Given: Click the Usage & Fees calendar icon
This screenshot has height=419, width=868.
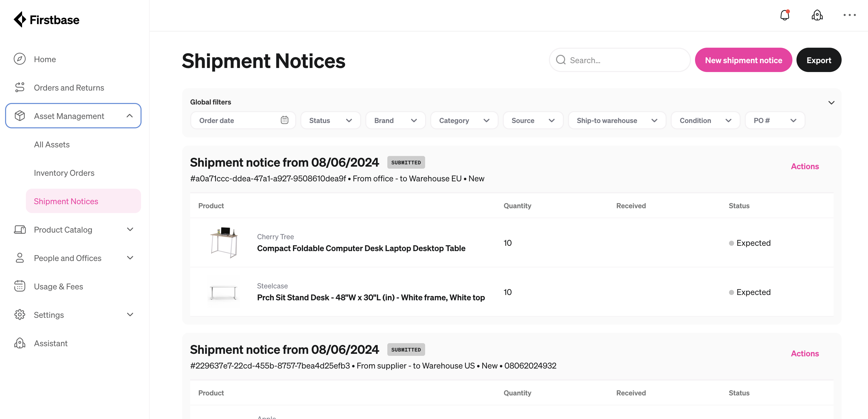Looking at the screenshot, I should (x=20, y=286).
